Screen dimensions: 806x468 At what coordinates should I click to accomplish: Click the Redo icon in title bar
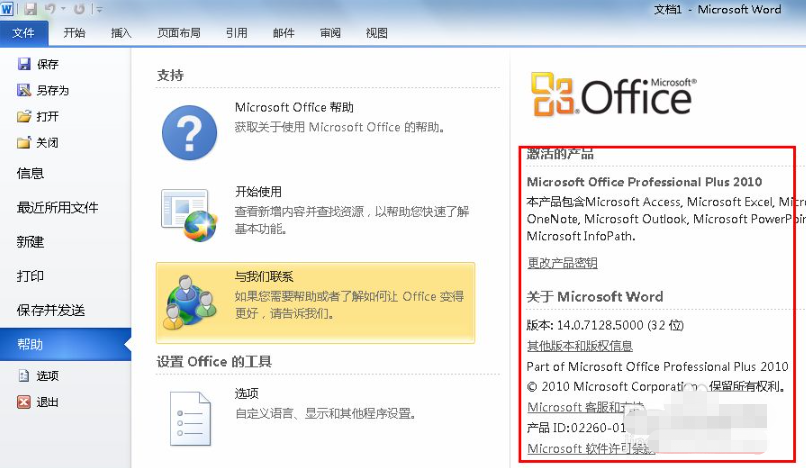point(78,9)
